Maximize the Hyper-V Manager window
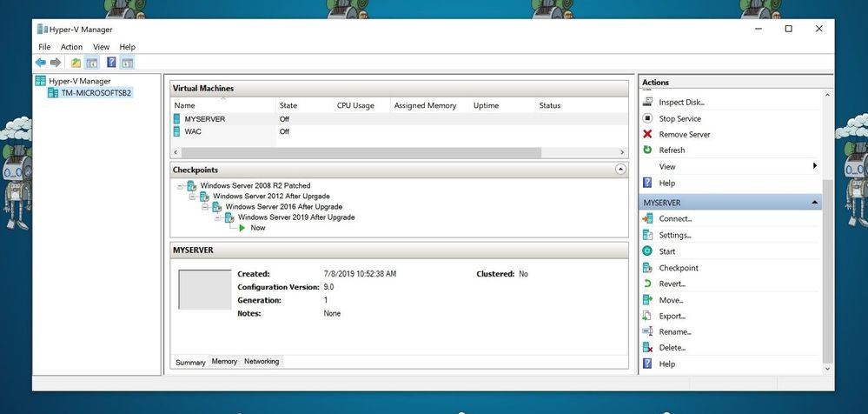 point(788,29)
